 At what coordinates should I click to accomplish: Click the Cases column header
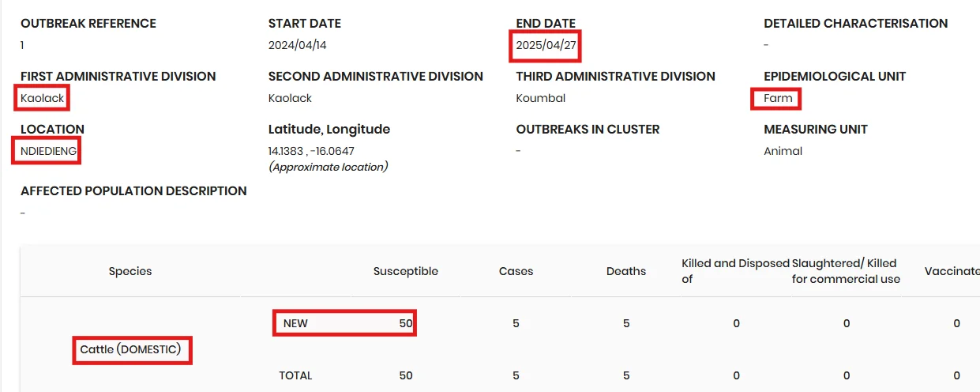516,271
